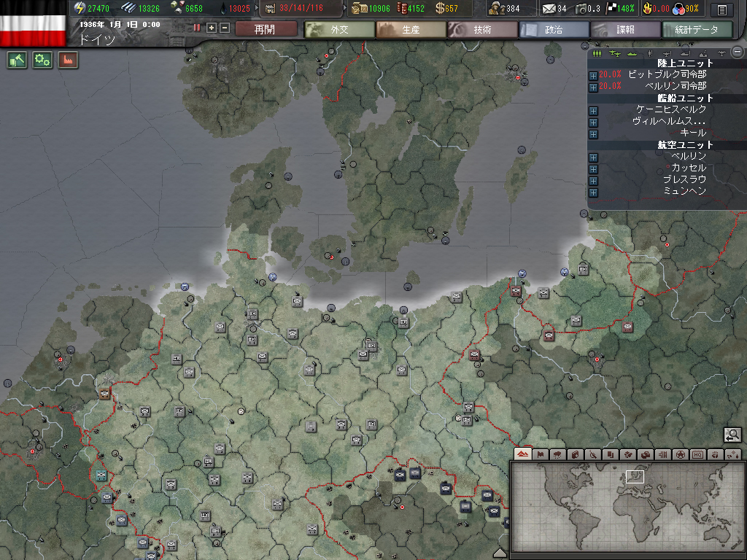Open the 外交 diplomacy tab
This screenshot has width=747, height=560.
(x=340, y=29)
